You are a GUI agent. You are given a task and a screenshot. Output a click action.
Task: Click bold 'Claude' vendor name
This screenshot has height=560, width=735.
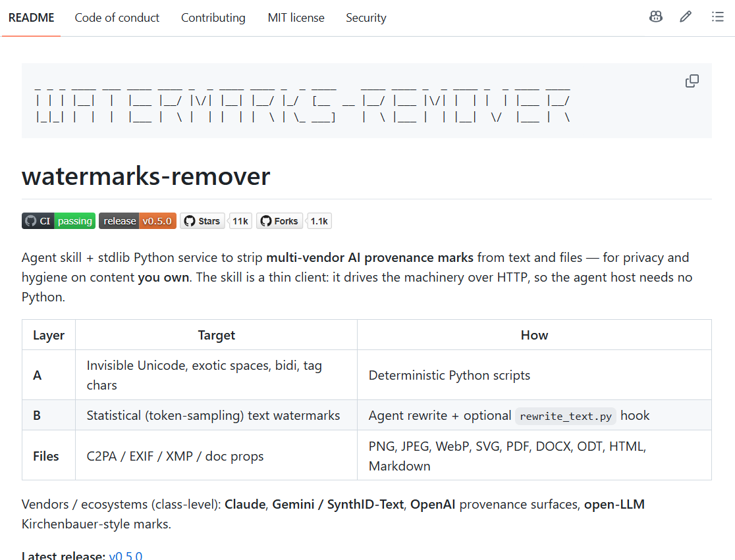click(x=245, y=504)
